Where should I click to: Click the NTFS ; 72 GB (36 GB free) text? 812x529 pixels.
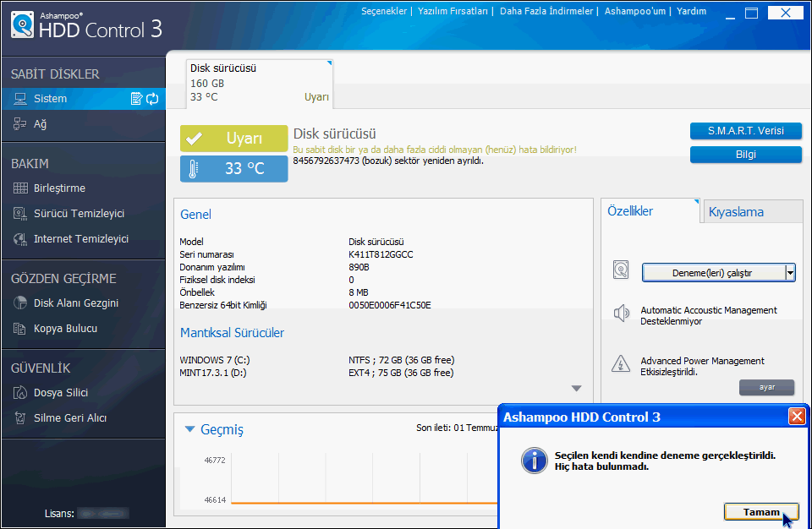[x=401, y=360]
